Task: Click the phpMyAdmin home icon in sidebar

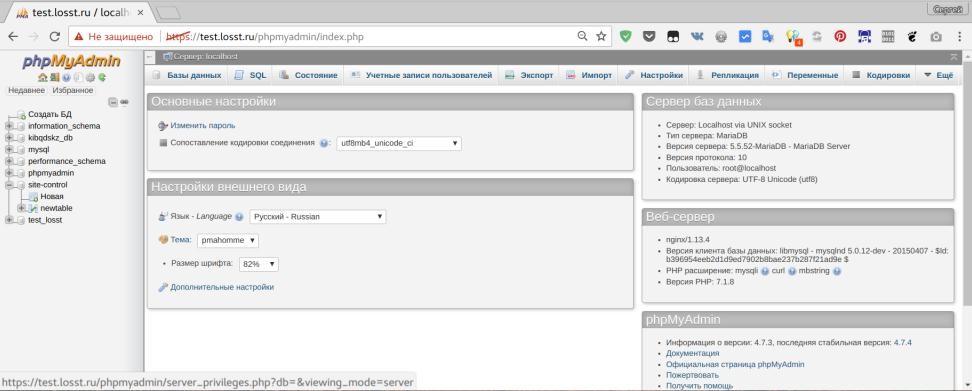Action: tap(42, 77)
